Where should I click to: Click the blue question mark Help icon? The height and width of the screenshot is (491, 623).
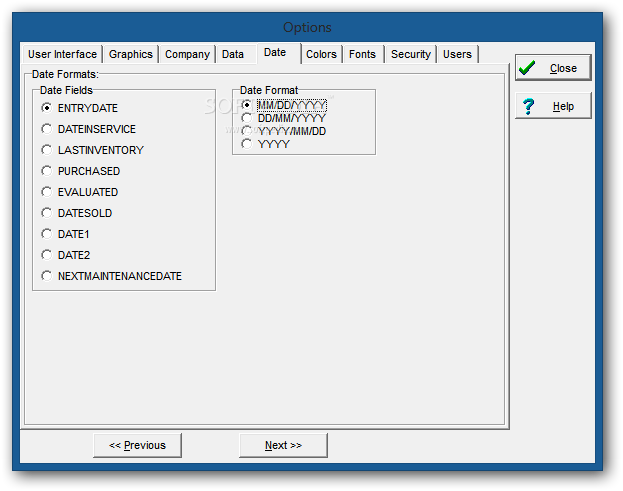coord(529,106)
